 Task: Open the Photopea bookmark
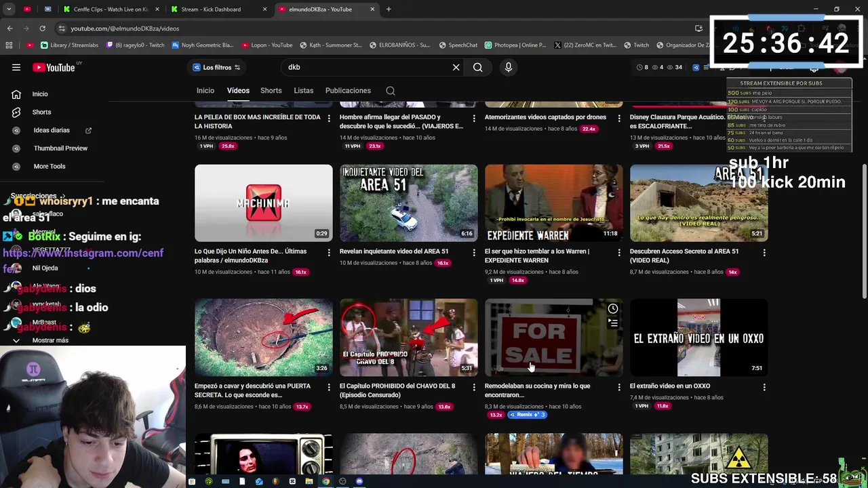point(515,45)
